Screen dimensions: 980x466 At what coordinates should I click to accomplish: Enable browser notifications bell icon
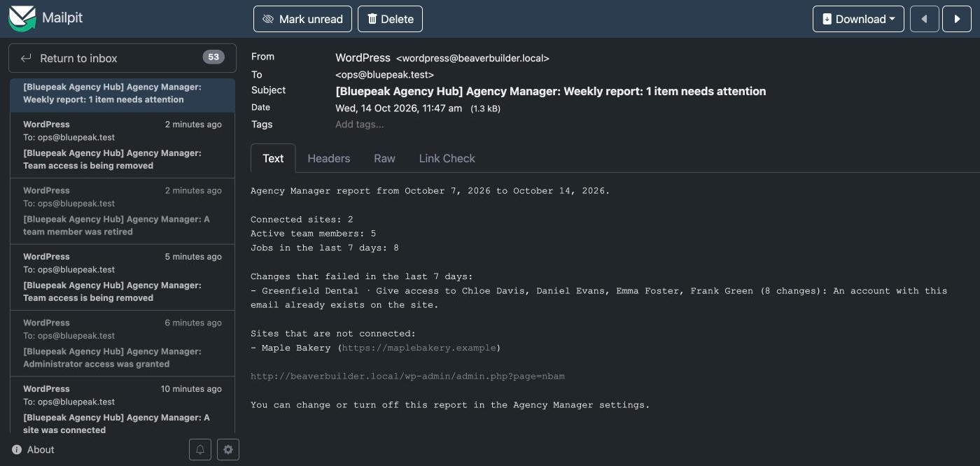[x=199, y=450]
